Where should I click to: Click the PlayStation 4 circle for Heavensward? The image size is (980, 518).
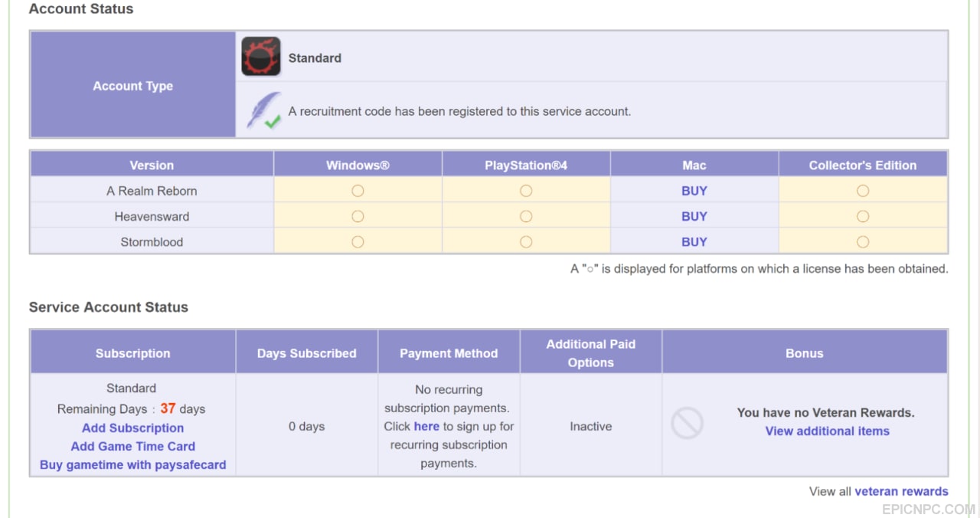526,217
